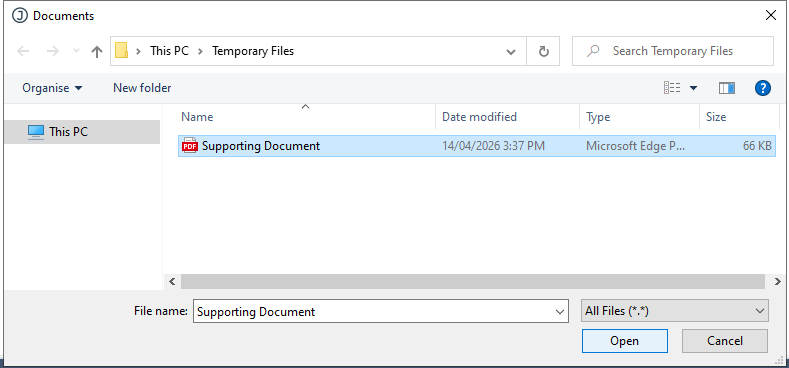The height and width of the screenshot is (368, 789).
Task: Click the Open button
Action: (624, 341)
